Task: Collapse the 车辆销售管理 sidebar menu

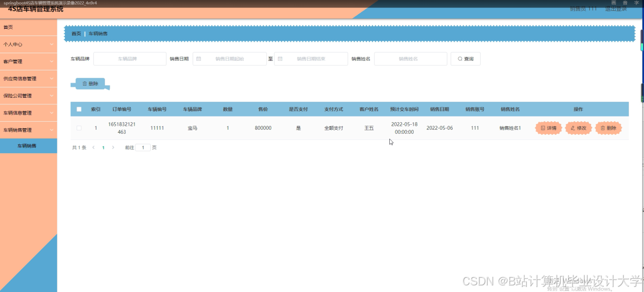Action: [x=28, y=130]
